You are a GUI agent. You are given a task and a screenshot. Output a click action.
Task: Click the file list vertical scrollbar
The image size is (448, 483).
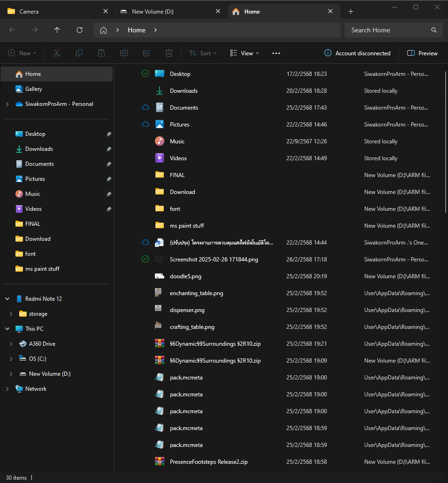pyautogui.click(x=445, y=141)
